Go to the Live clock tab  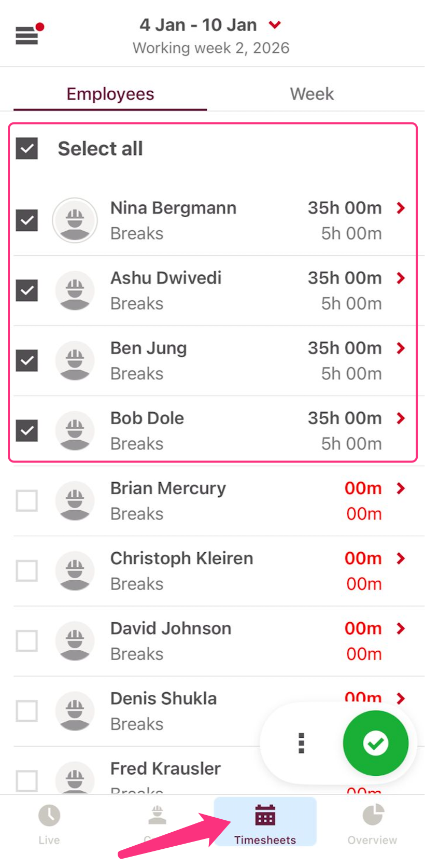[x=49, y=823]
